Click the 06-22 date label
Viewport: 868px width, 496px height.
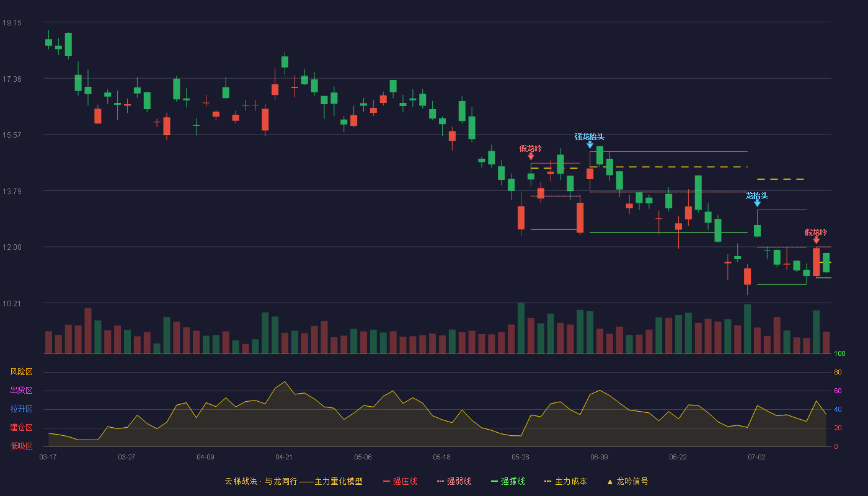tap(678, 457)
